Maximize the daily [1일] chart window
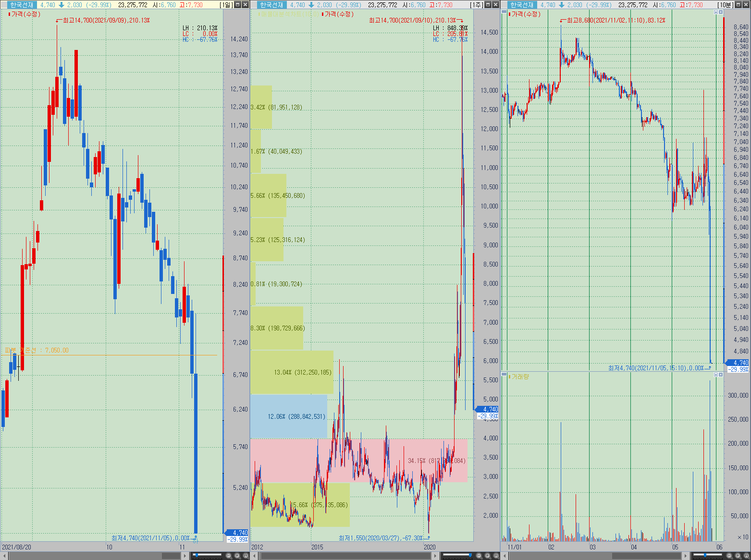 coord(237,4)
